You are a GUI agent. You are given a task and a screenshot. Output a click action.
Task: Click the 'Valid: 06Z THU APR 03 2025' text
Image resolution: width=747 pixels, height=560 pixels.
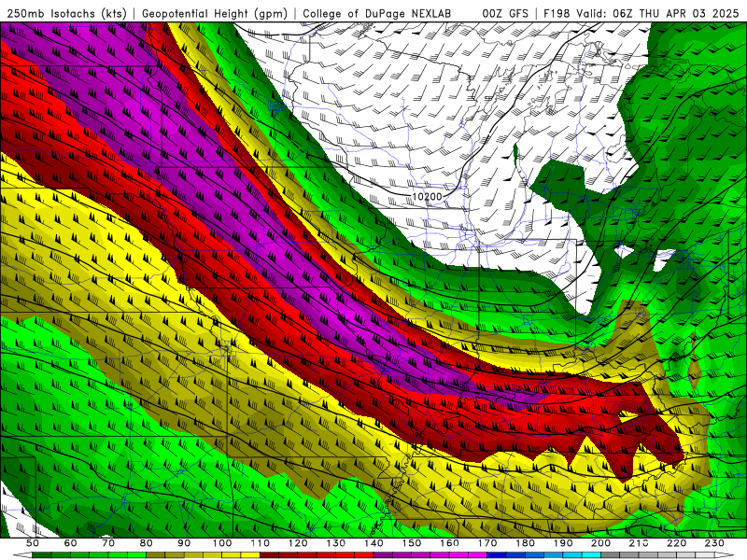click(657, 14)
